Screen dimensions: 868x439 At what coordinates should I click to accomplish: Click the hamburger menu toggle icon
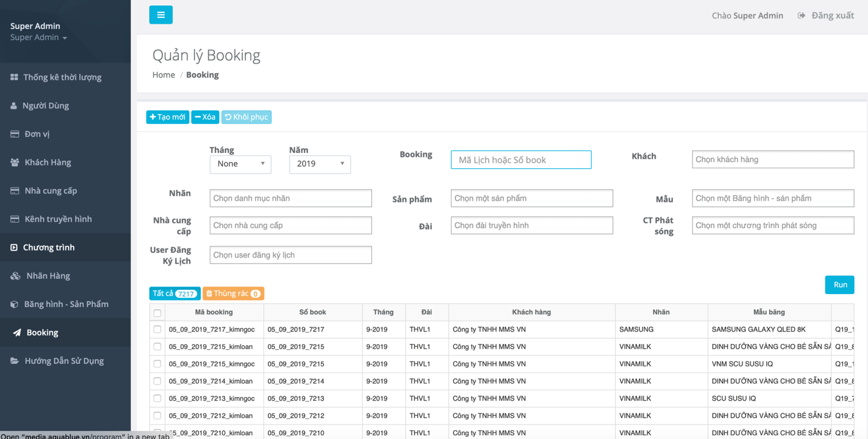point(161,15)
